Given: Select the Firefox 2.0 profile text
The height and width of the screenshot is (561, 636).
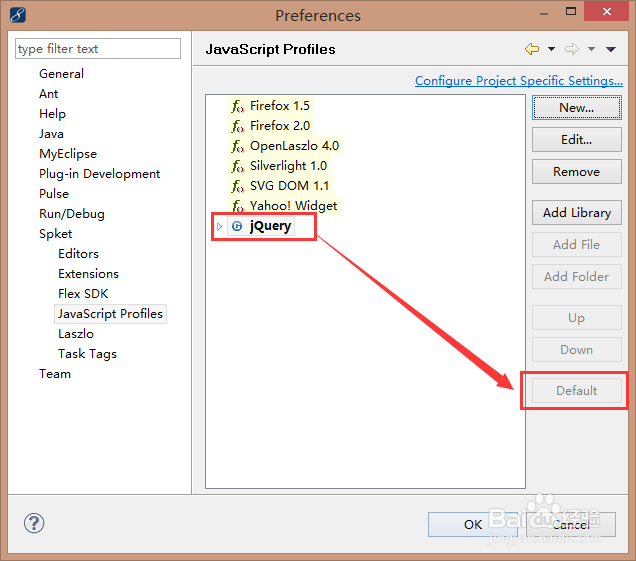Looking at the screenshot, I should coord(280,126).
